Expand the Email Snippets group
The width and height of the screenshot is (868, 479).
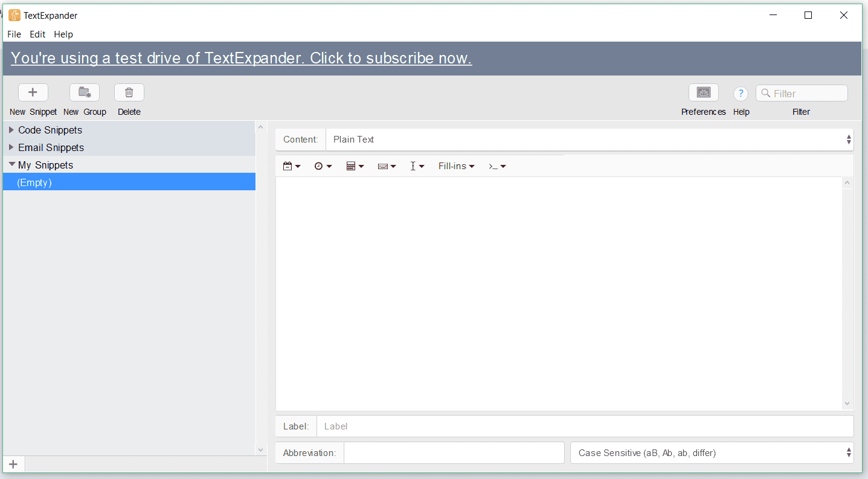[11, 147]
